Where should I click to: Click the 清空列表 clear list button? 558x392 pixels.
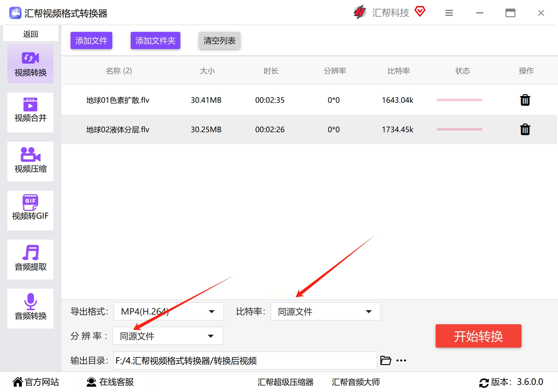[219, 40]
